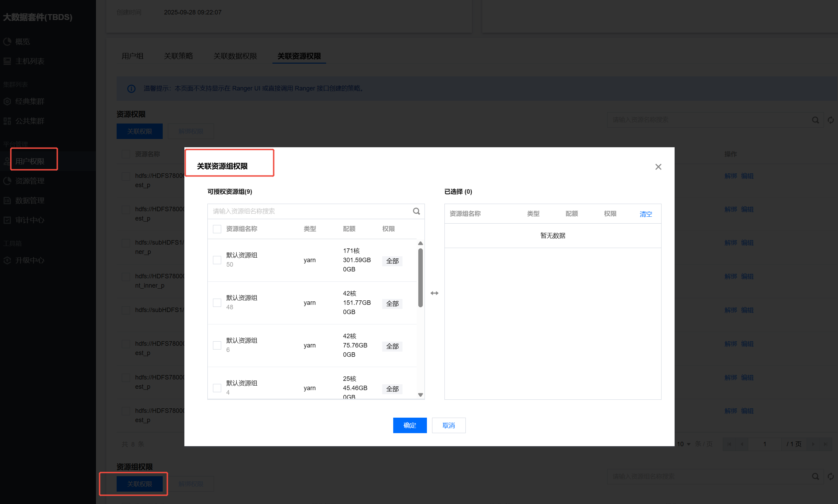
Task: Click the transfer arrows icon between lists
Action: (x=434, y=293)
